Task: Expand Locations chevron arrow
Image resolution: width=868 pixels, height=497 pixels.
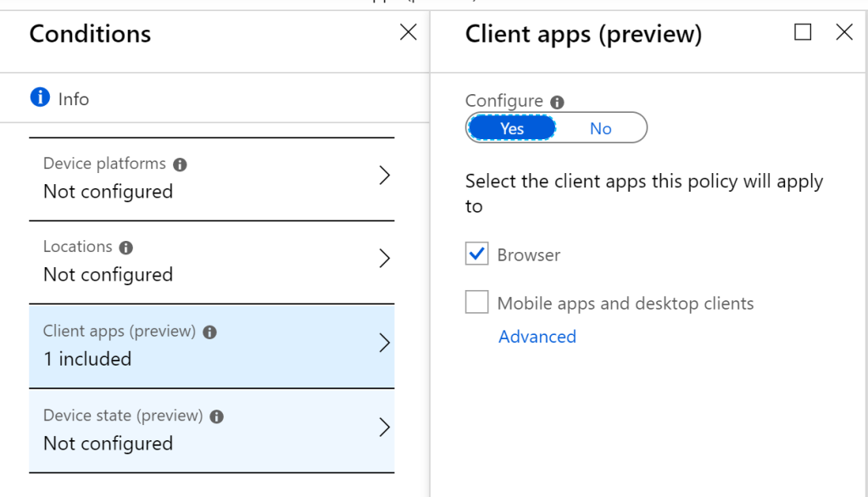Action: (x=385, y=258)
